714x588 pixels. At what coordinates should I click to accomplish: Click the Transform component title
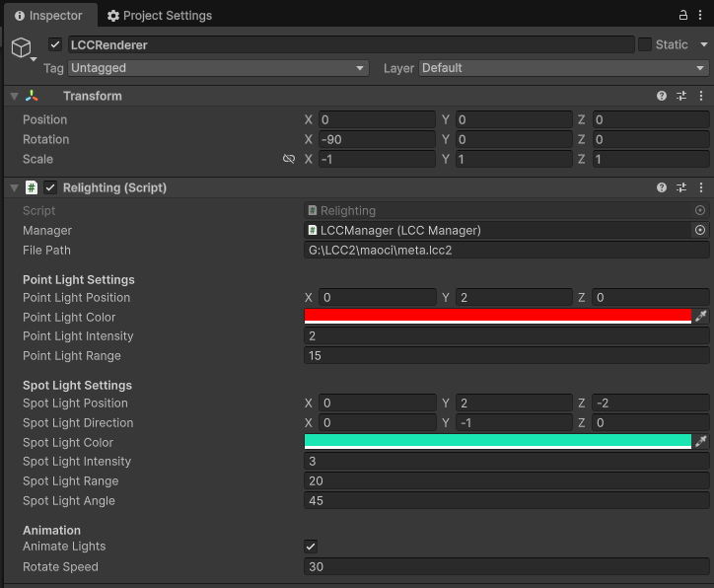pyautogui.click(x=93, y=96)
